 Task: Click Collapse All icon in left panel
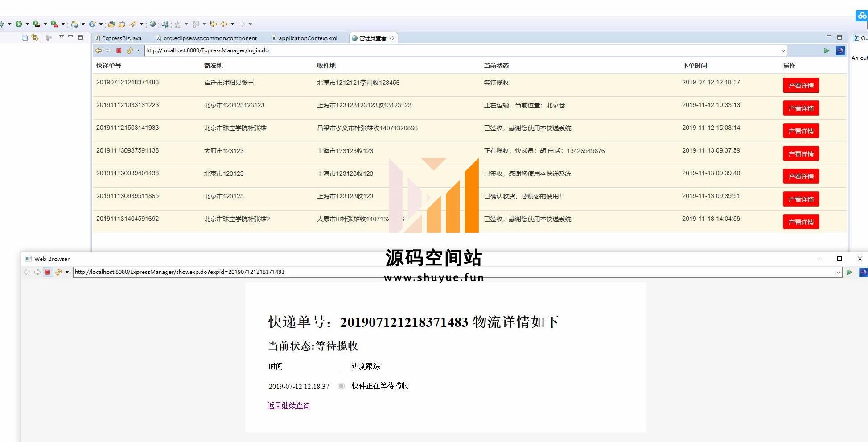[x=25, y=38]
